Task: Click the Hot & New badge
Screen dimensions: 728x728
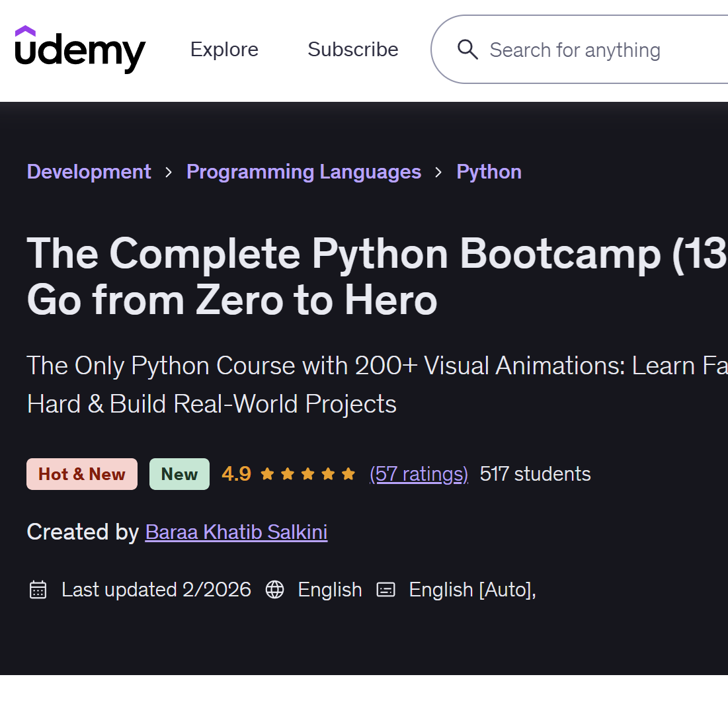Action: point(82,474)
